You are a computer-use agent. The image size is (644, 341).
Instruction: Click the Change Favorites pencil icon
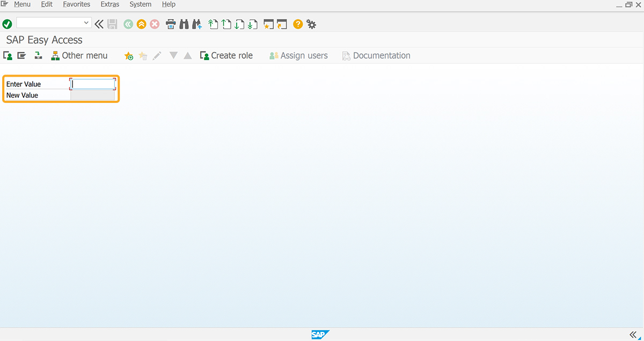click(x=157, y=56)
